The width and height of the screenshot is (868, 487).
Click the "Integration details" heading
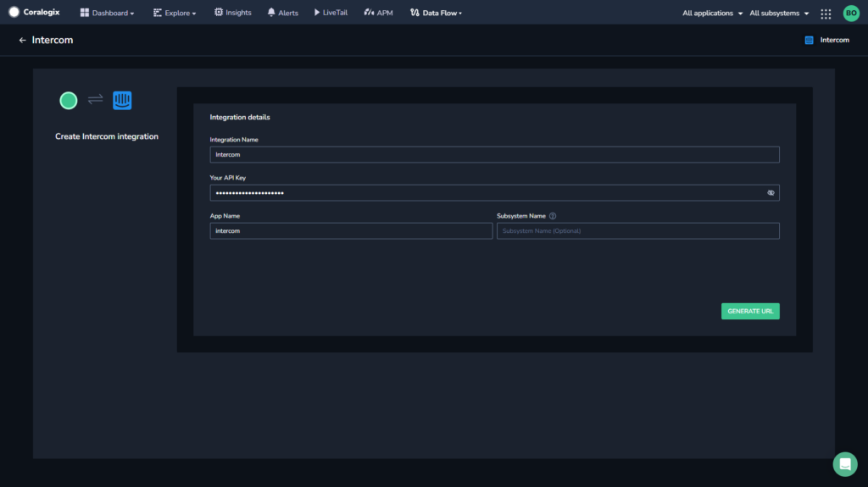point(240,118)
